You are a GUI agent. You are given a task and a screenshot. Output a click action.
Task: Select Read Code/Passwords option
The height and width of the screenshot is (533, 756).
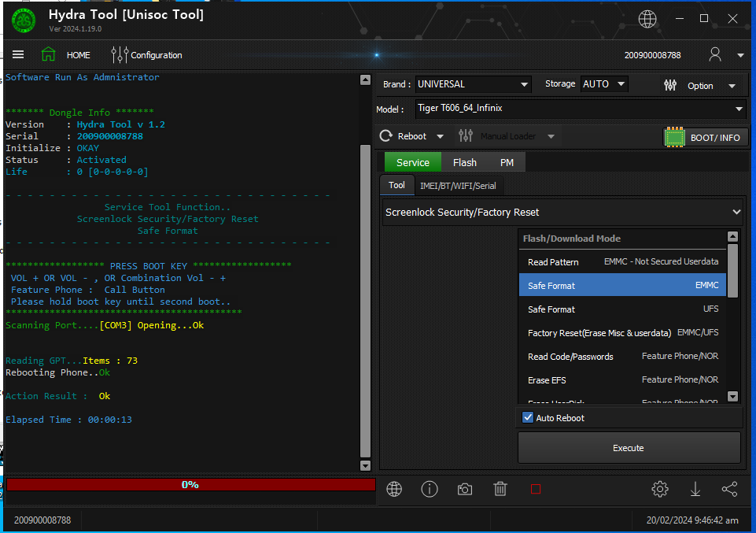coord(622,357)
